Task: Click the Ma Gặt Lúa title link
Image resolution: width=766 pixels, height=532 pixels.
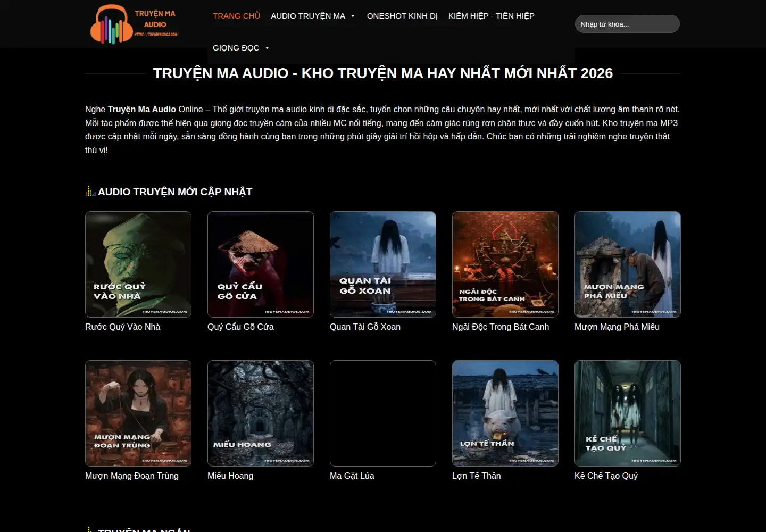Action: click(x=352, y=476)
